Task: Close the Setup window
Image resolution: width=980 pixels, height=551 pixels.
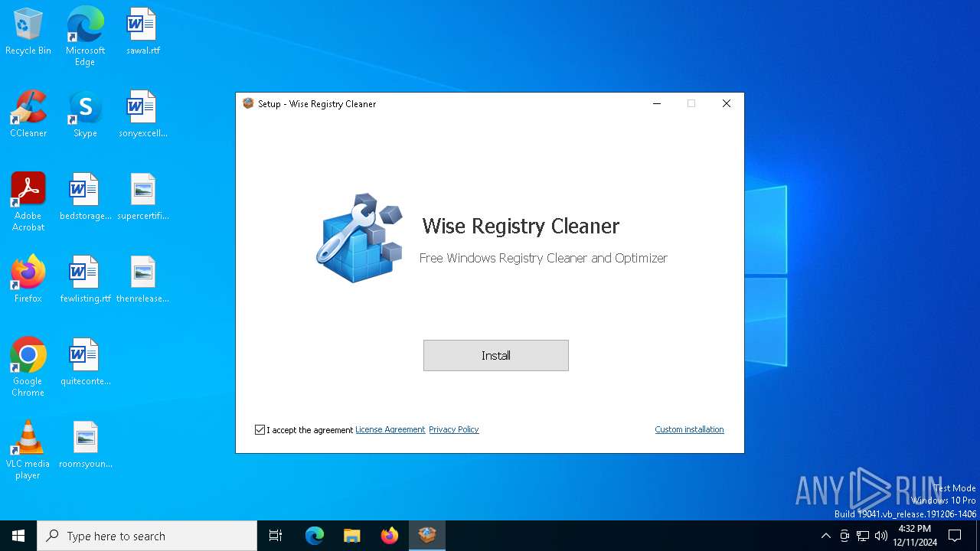Action: pos(726,103)
